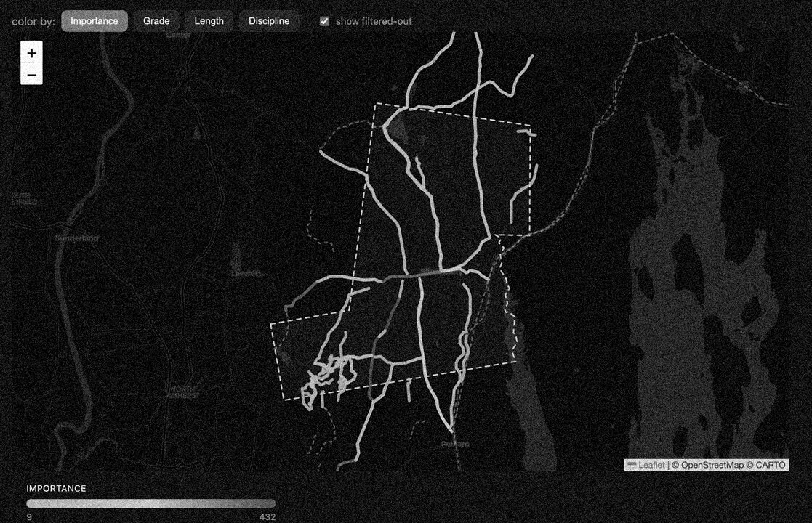812x523 pixels.
Task: Zoom in with the plus button
Action: coord(31,53)
